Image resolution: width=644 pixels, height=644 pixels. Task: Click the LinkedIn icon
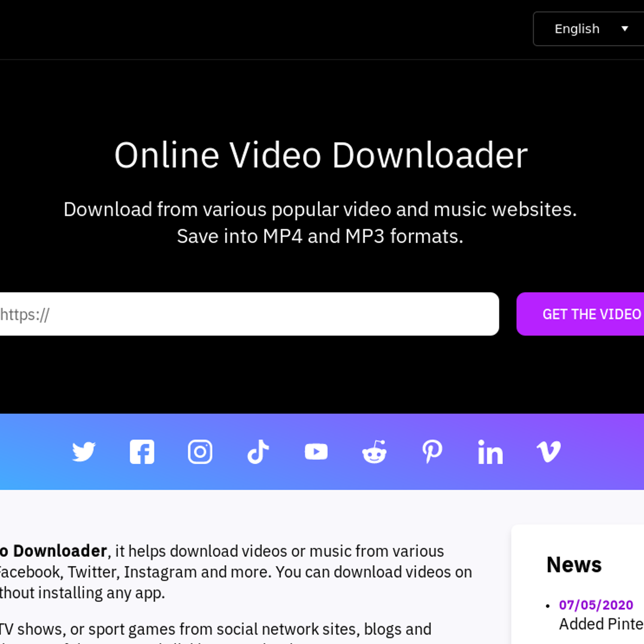point(490,452)
